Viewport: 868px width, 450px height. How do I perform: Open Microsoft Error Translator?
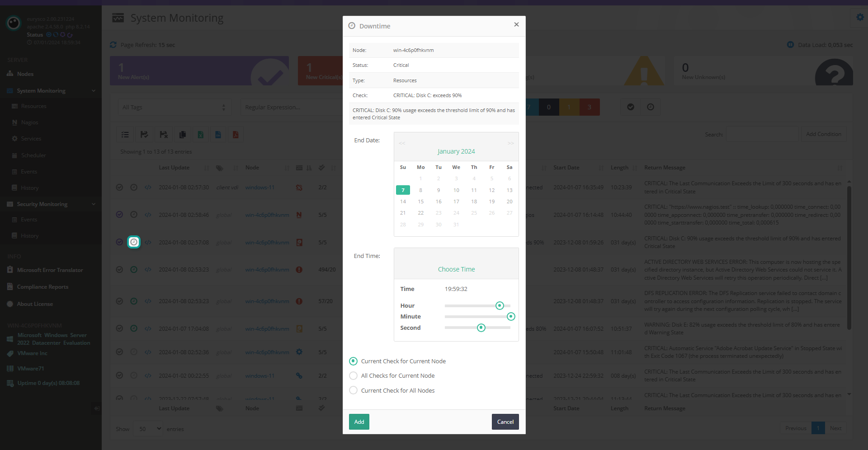pyautogui.click(x=50, y=270)
